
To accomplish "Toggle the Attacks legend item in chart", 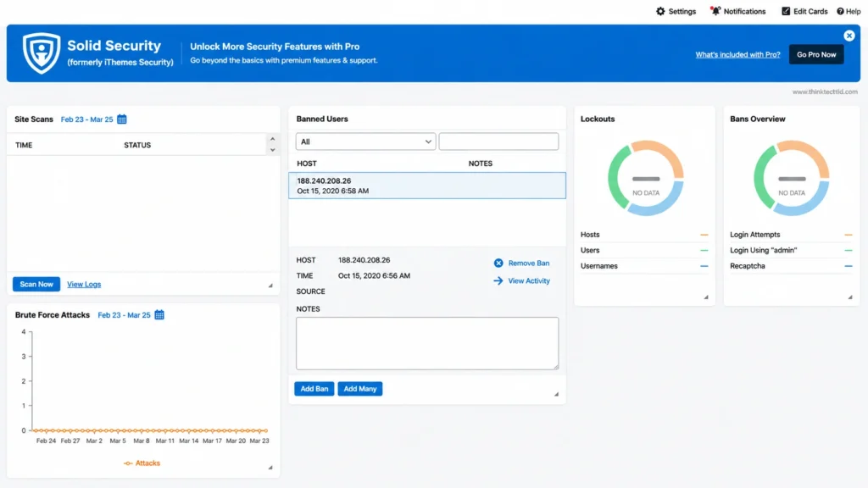I will pyautogui.click(x=142, y=463).
